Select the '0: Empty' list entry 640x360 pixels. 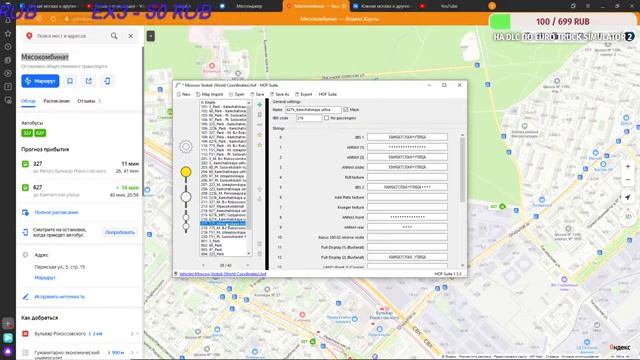coord(223,102)
